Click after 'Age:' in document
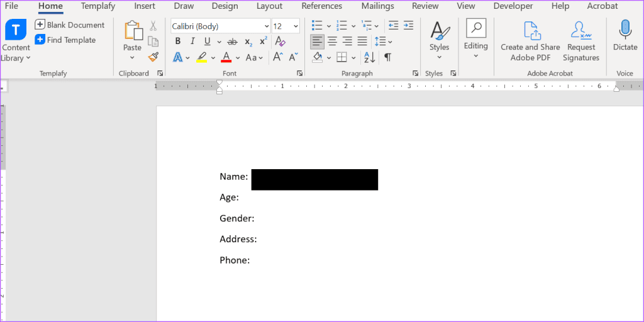Viewport: 644px width, 322px height. pos(240,197)
